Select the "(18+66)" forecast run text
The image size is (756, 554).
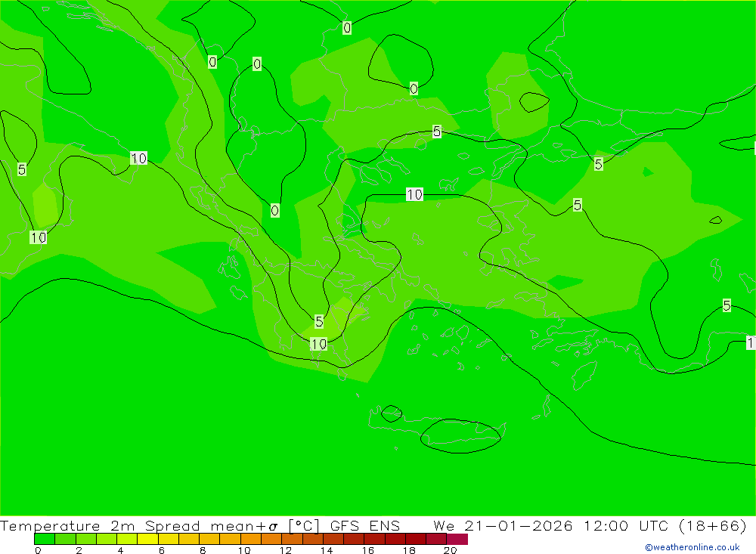[x=713, y=525]
